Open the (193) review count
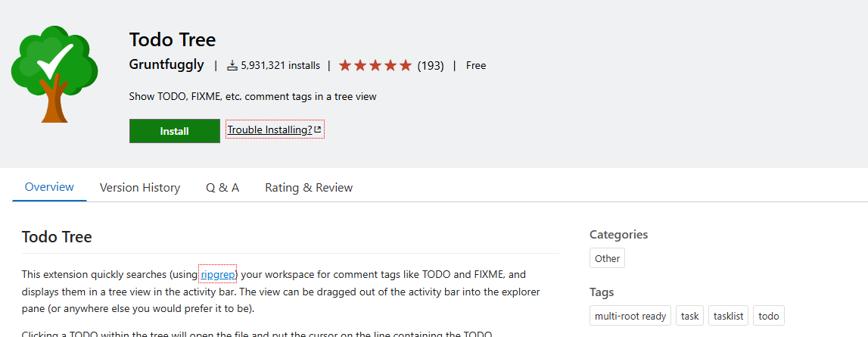The height and width of the screenshot is (337, 868). [x=431, y=65]
